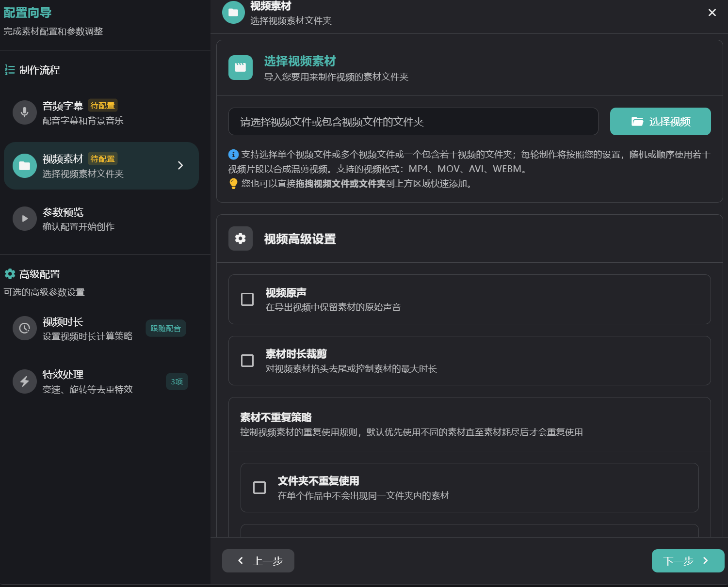
Task: Select the 音频字幕 step in sidebar
Action: [x=82, y=113]
